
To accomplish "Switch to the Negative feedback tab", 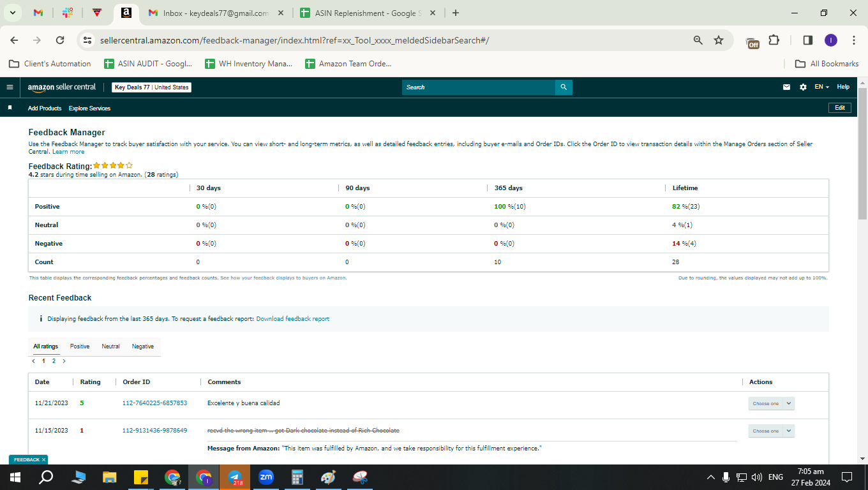I will point(143,346).
